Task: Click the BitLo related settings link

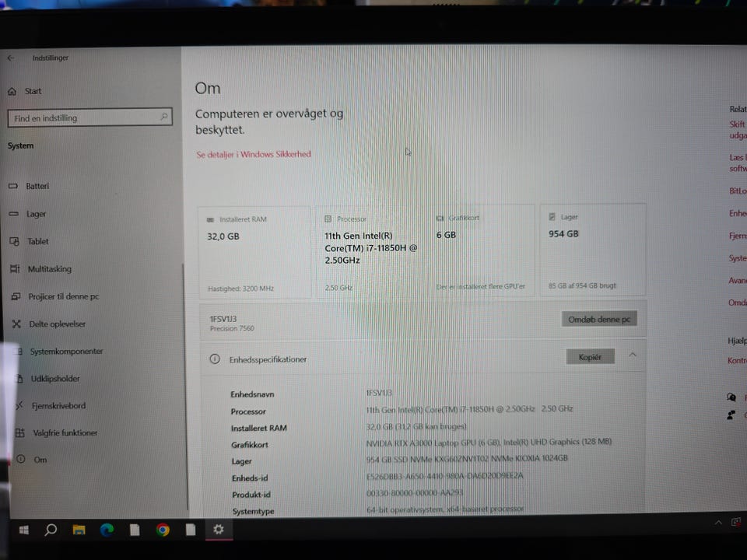Action: [x=738, y=191]
